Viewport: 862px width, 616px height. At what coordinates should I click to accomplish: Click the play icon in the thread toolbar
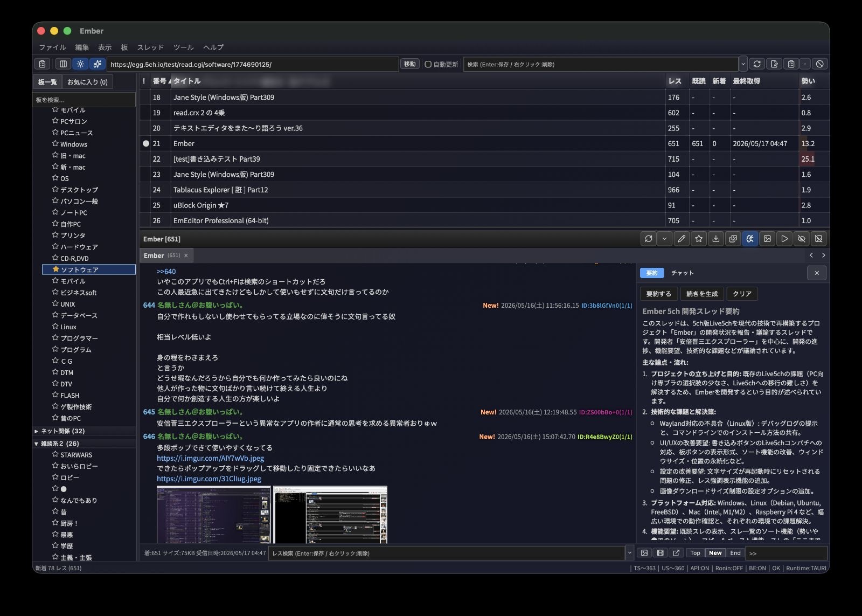coord(784,239)
